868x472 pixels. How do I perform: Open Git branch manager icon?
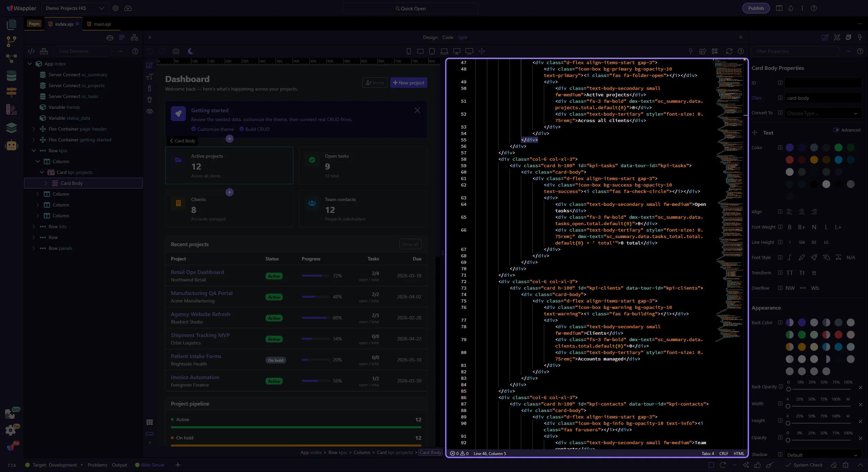[12, 41]
